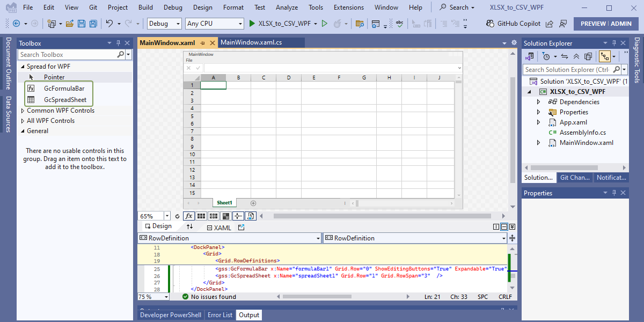
Task: Click the designer horizontal scrollbar
Action: point(382,216)
